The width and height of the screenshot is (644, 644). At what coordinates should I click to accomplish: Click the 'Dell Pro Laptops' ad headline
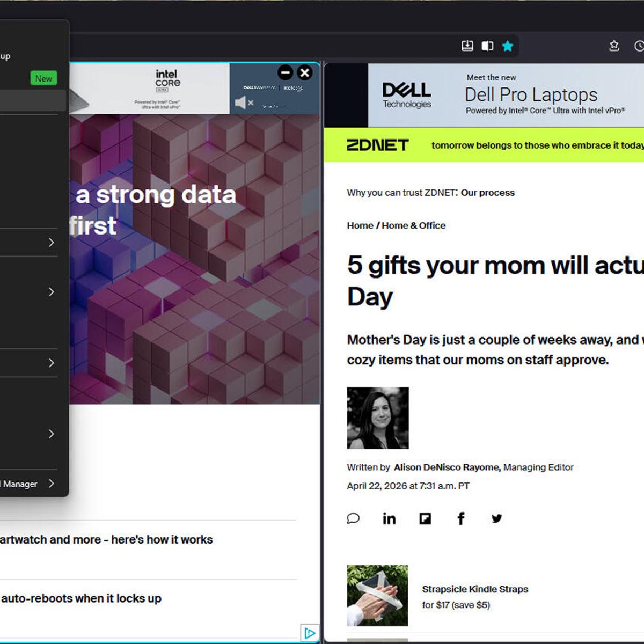[x=531, y=94]
